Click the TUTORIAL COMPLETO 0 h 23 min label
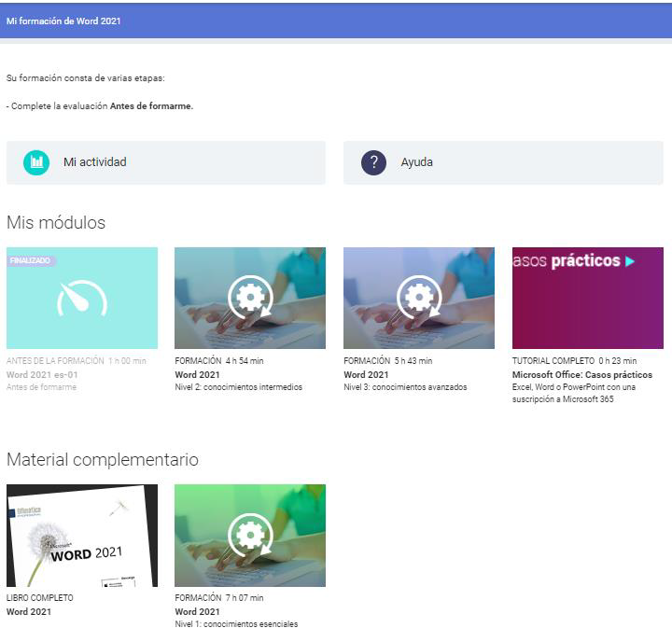The height and width of the screenshot is (642, 672). 574,361
